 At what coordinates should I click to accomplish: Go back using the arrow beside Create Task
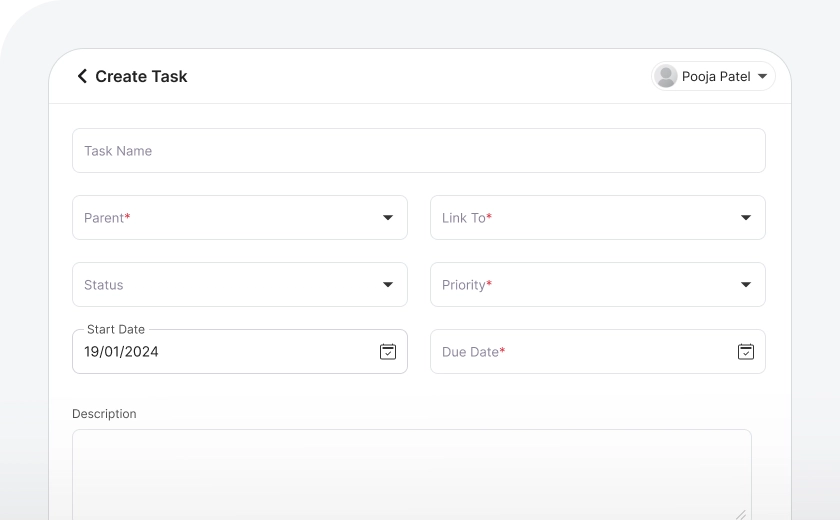pos(82,76)
